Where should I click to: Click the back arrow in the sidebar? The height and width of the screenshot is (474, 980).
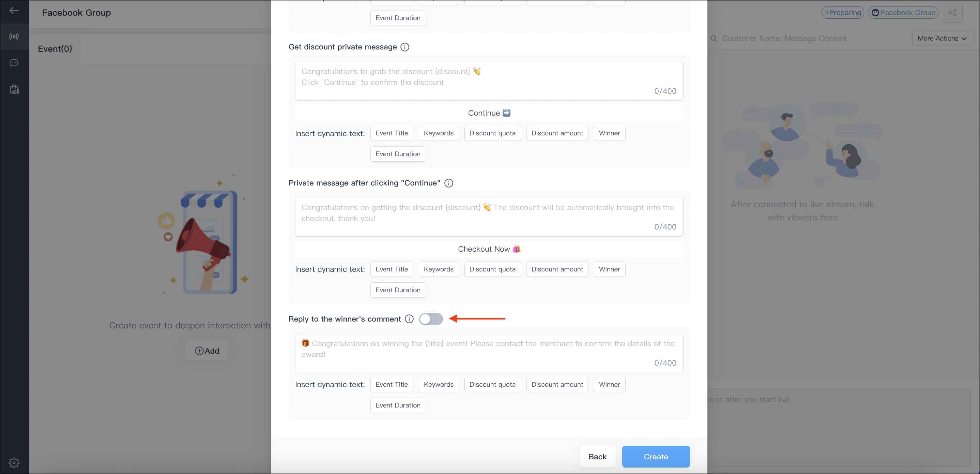coord(14,11)
